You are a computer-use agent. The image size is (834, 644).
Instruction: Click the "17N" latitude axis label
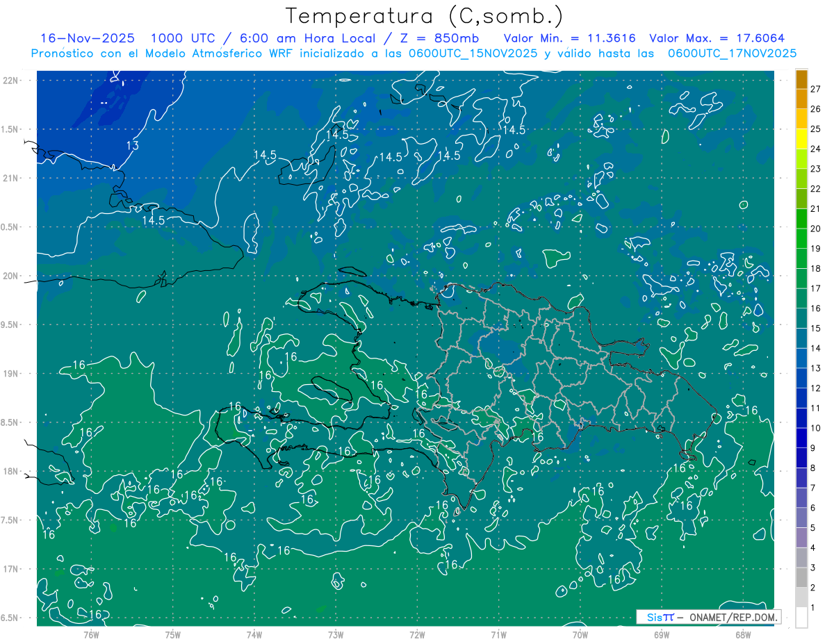click(12, 569)
